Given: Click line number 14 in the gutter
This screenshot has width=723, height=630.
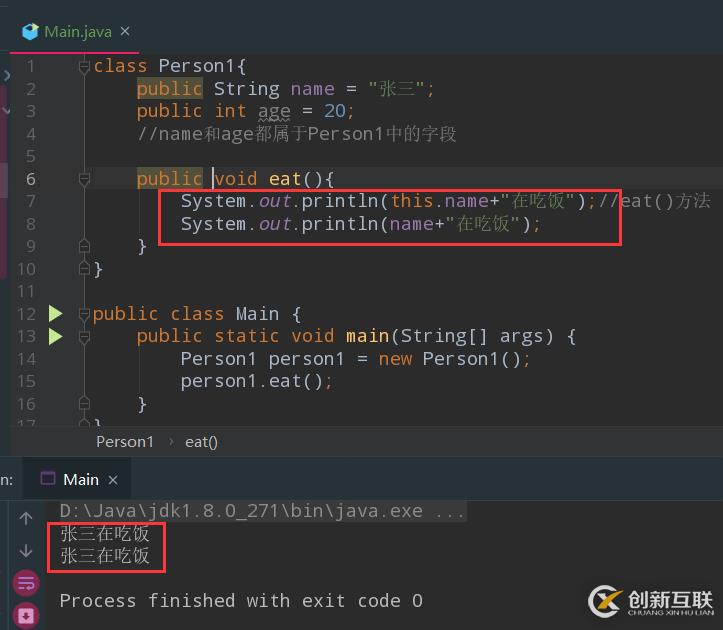Looking at the screenshot, I should tap(26, 359).
